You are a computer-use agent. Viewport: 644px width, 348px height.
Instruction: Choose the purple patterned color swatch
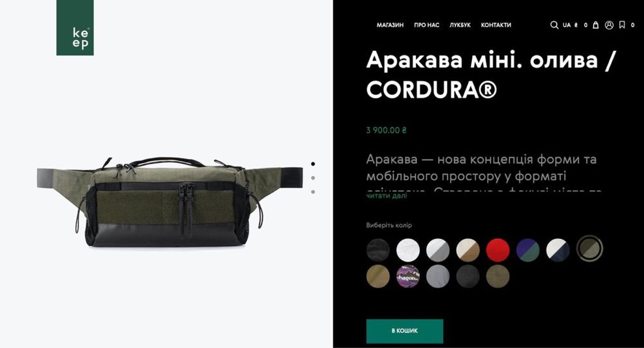[408, 276]
